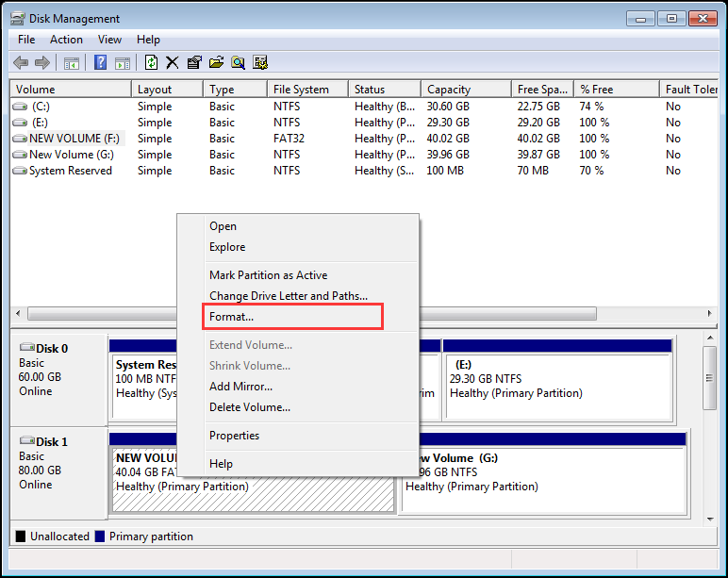Click the Back arrow toolbar icon
Image resolution: width=728 pixels, height=578 pixels.
[x=21, y=62]
